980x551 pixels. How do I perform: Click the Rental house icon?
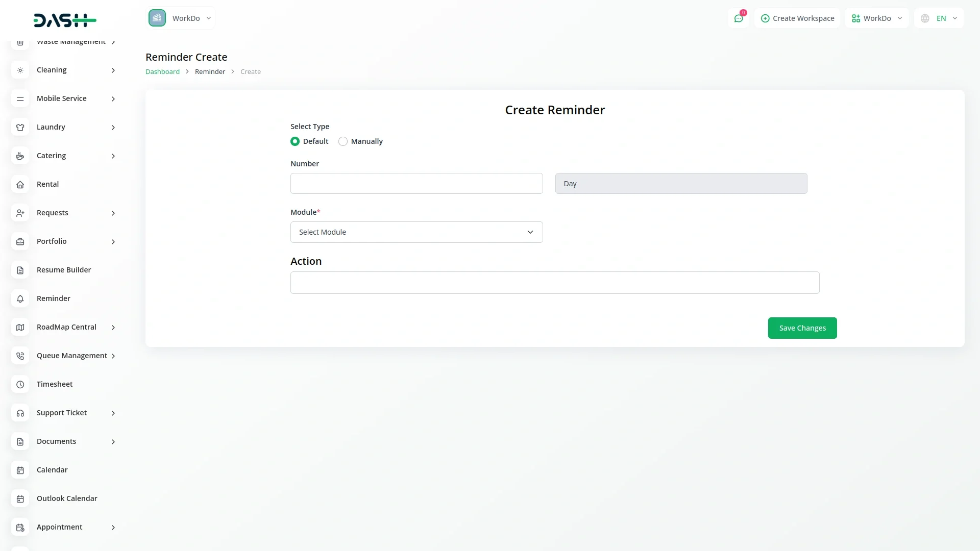(x=20, y=184)
